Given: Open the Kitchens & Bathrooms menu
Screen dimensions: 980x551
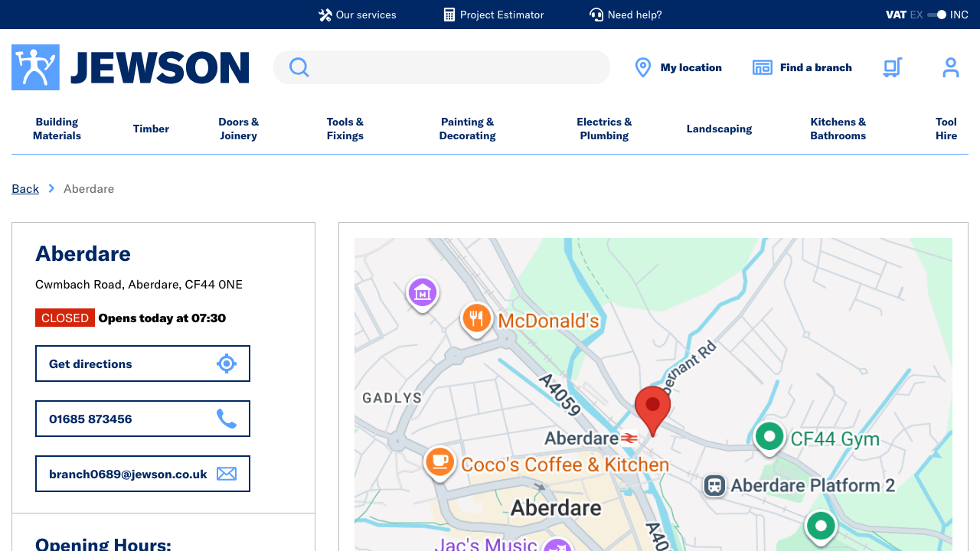Looking at the screenshot, I should click(x=838, y=129).
